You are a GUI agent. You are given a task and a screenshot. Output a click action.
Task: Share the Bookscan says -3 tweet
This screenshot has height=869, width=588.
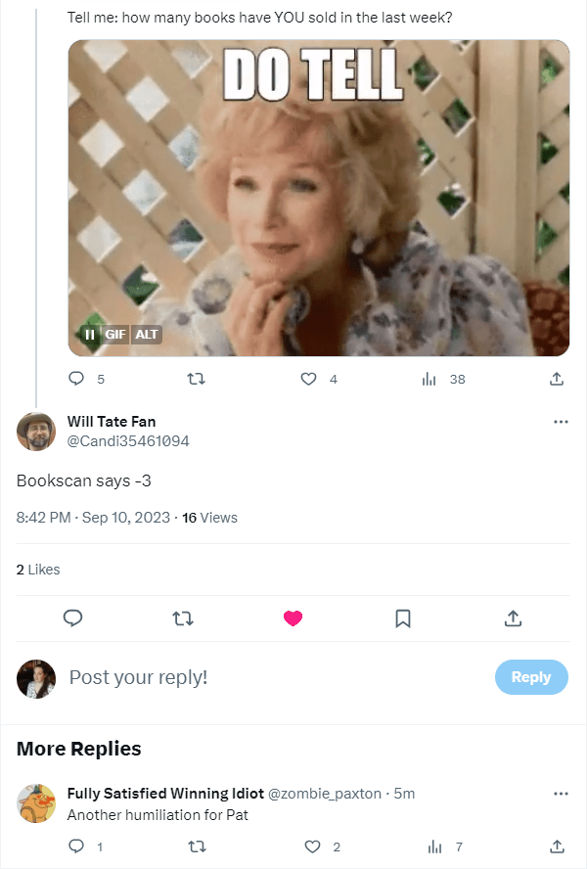tap(513, 618)
